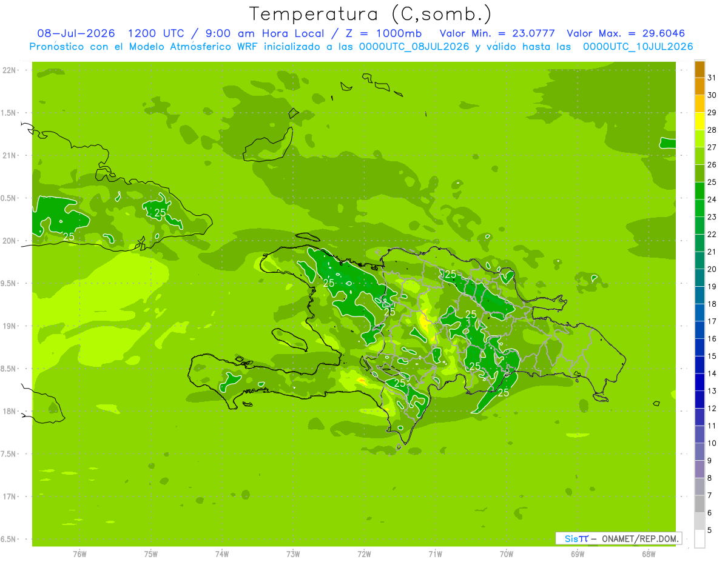
Task: Pick the dark blue swatch between 12 and 13
Action: 699,400
